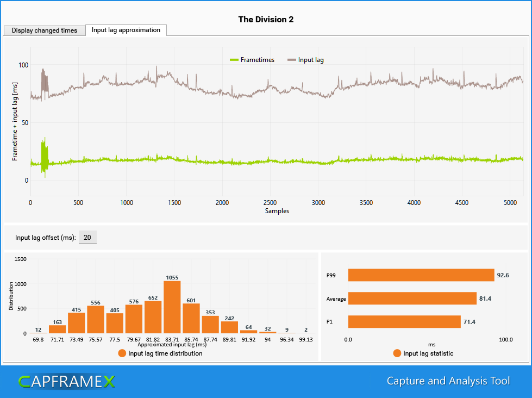Click the histogram bar labeled 64
532x398 pixels.
[249, 332]
